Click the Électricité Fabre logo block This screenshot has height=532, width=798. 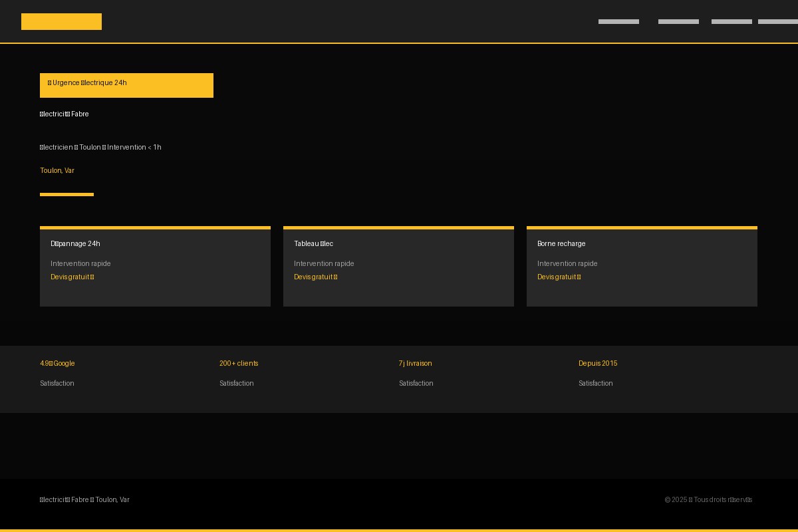click(61, 21)
